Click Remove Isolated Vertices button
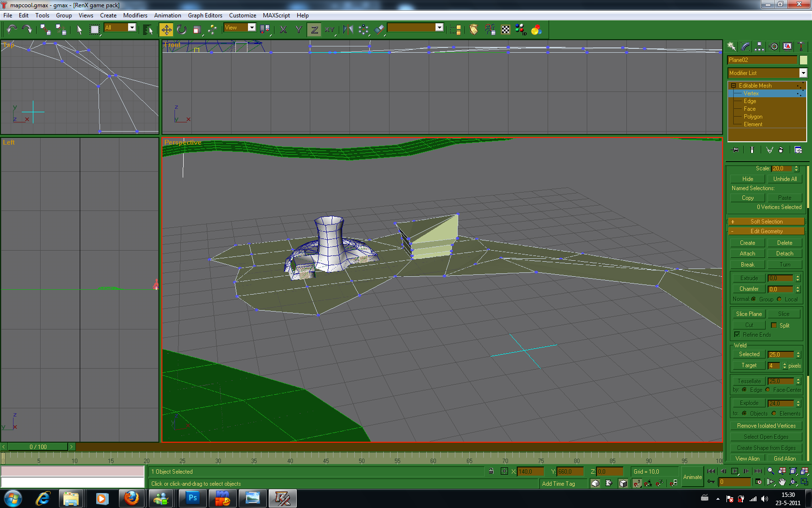Screen dimensions: 812x508 [x=766, y=426]
